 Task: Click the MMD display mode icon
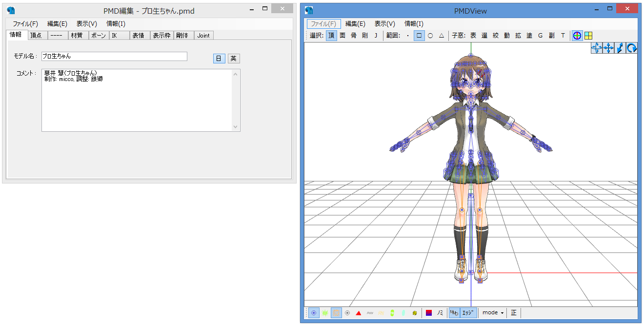click(x=454, y=313)
